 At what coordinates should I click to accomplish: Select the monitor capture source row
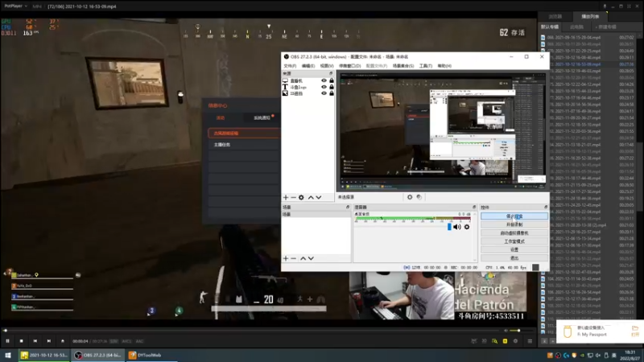(308, 81)
